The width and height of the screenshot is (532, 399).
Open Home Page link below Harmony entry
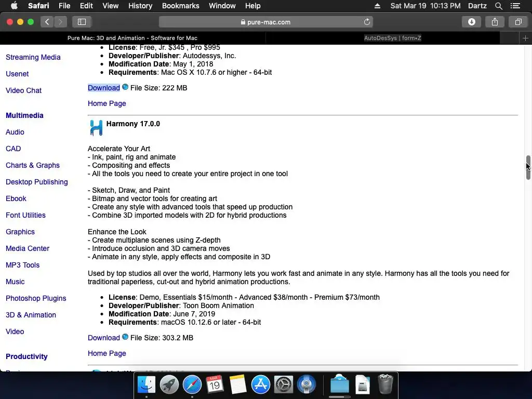click(x=107, y=353)
